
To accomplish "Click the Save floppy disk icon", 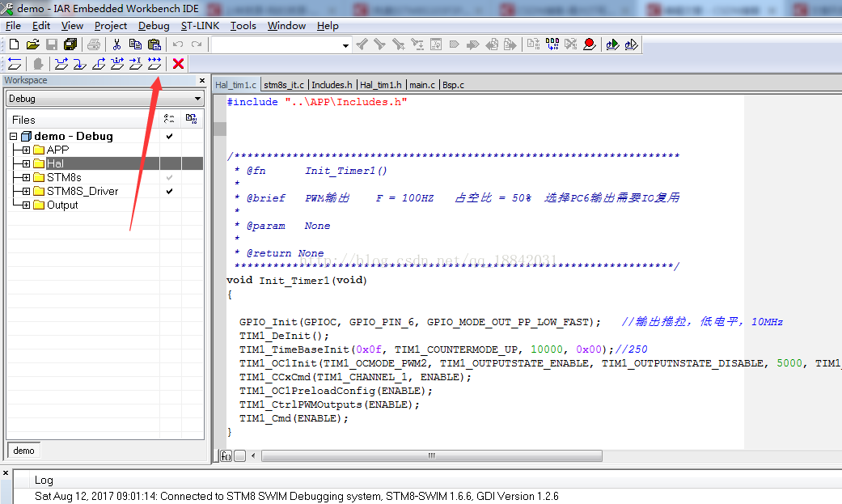I will [x=52, y=44].
